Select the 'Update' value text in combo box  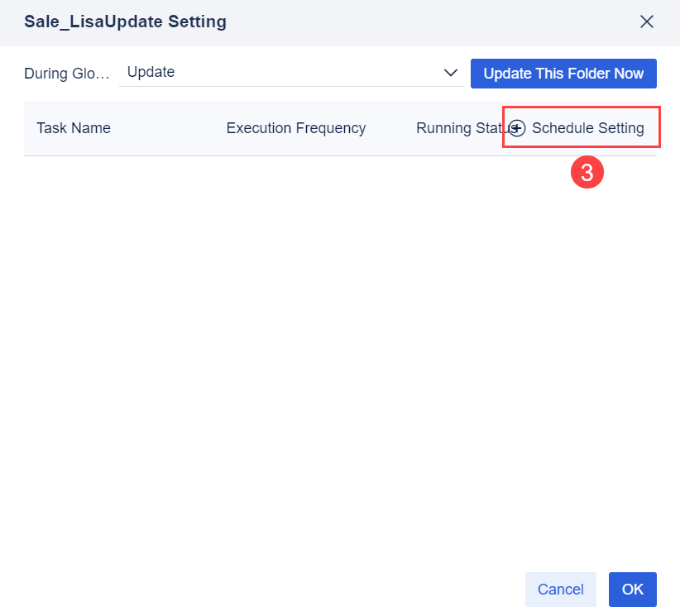pyautogui.click(x=151, y=72)
